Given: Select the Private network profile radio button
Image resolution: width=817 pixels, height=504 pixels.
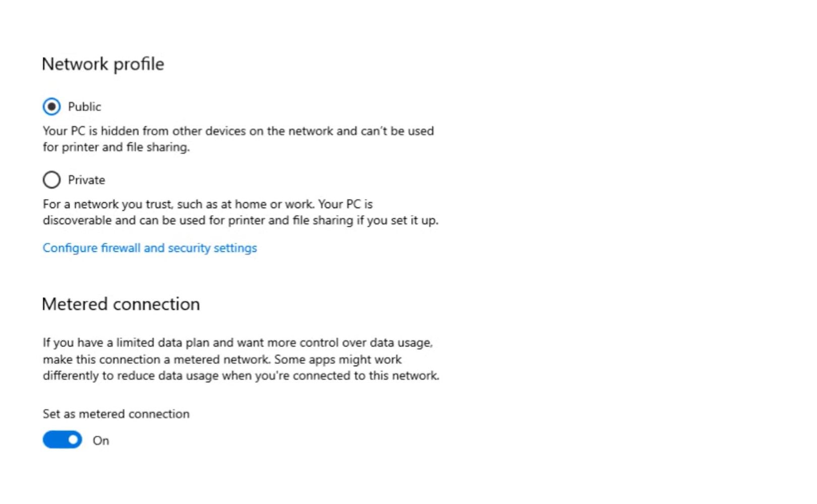Looking at the screenshot, I should [51, 180].
